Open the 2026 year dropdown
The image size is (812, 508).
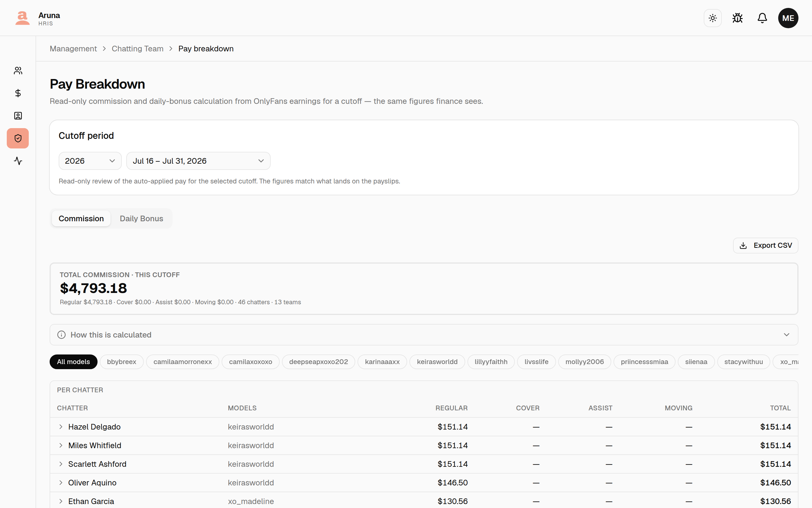90,161
